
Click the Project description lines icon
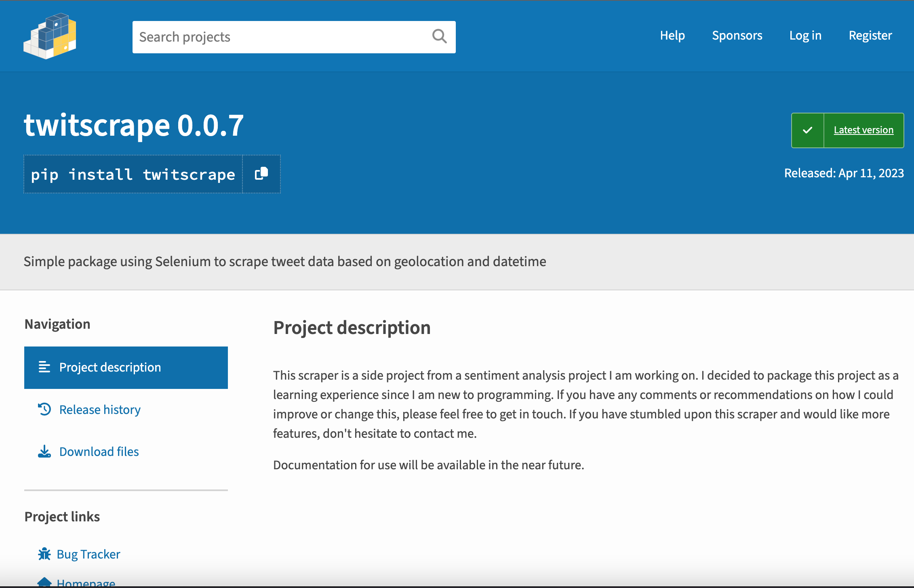tap(44, 367)
